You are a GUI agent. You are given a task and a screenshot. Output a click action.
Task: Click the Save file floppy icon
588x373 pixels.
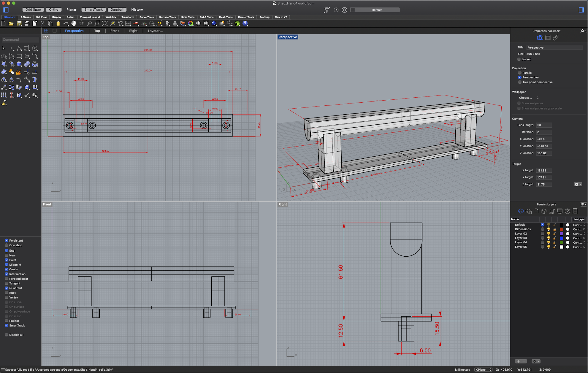[19, 24]
